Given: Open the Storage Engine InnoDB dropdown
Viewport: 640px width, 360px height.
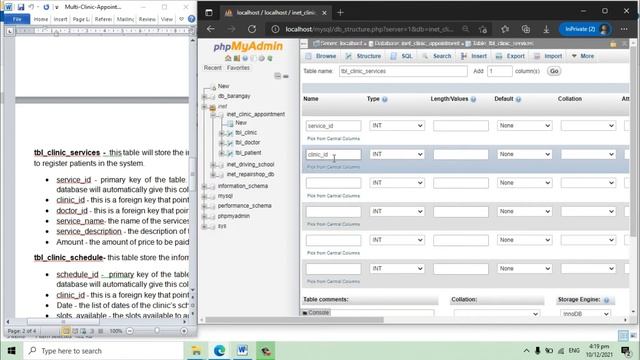Looking at the screenshot, I should [x=585, y=314].
